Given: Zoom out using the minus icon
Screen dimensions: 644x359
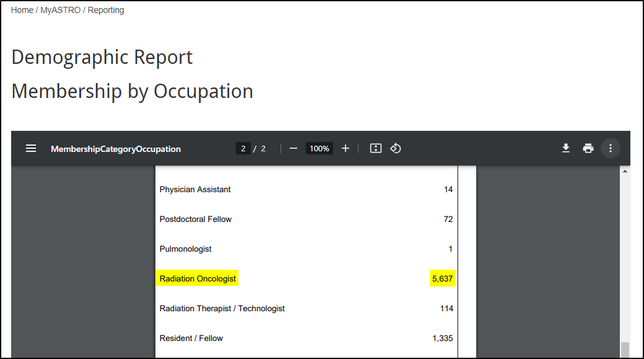Looking at the screenshot, I should point(294,149).
